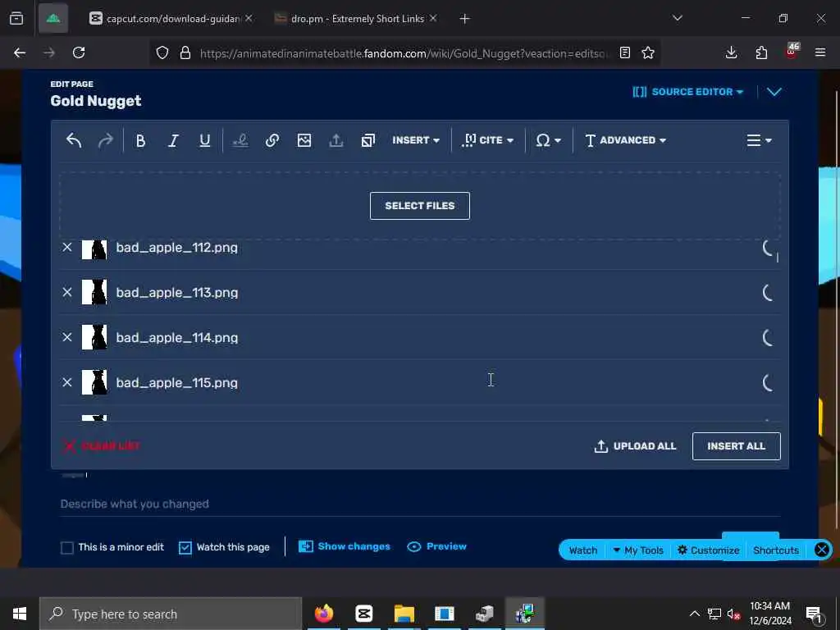The width and height of the screenshot is (840, 630).
Task: Insert a signature
Action: tap(240, 140)
